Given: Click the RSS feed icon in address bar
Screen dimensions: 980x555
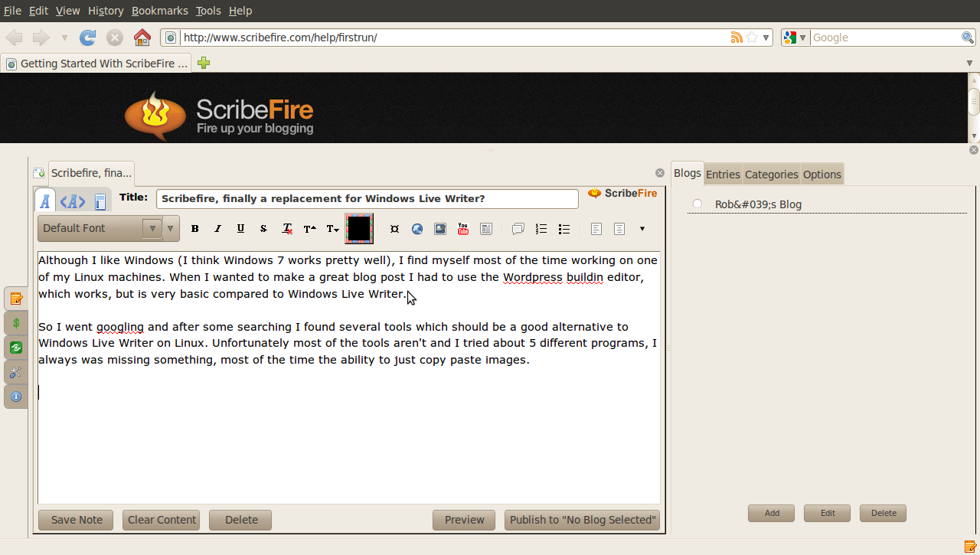Looking at the screenshot, I should (737, 38).
